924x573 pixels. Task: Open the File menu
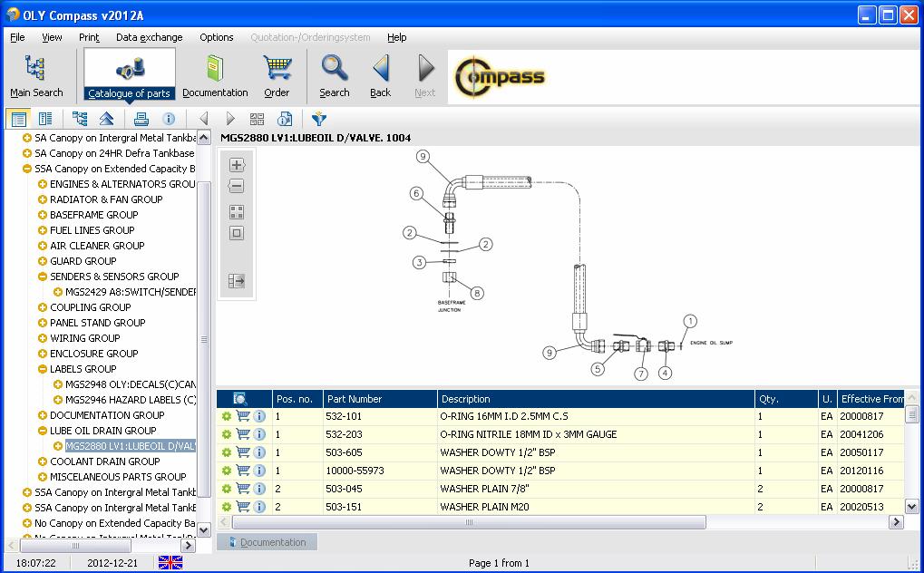coord(17,37)
